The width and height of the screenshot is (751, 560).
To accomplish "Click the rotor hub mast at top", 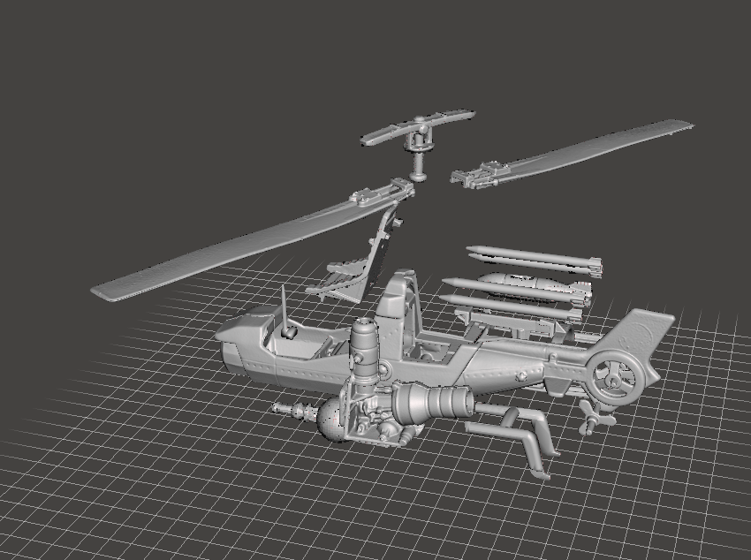I will point(419,144).
